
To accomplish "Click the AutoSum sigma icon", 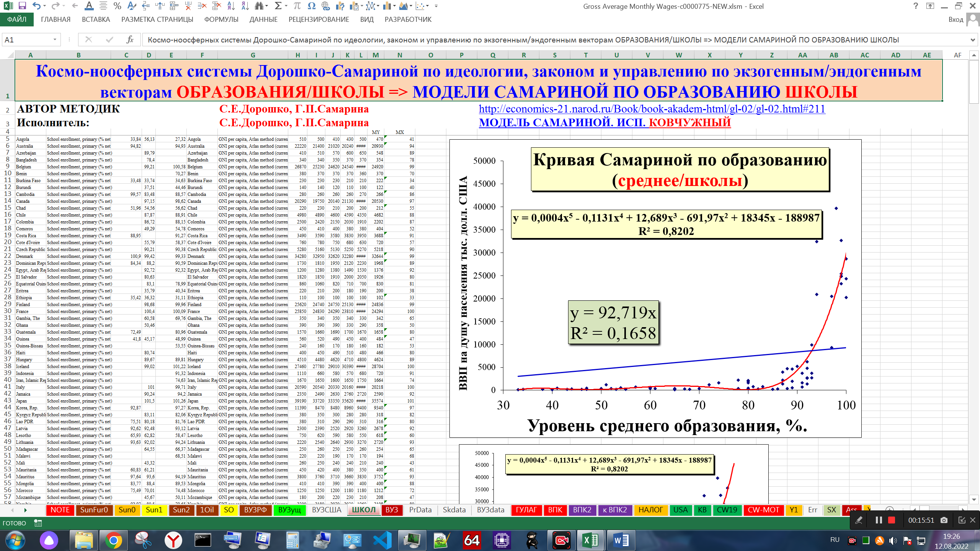I will point(278,6).
